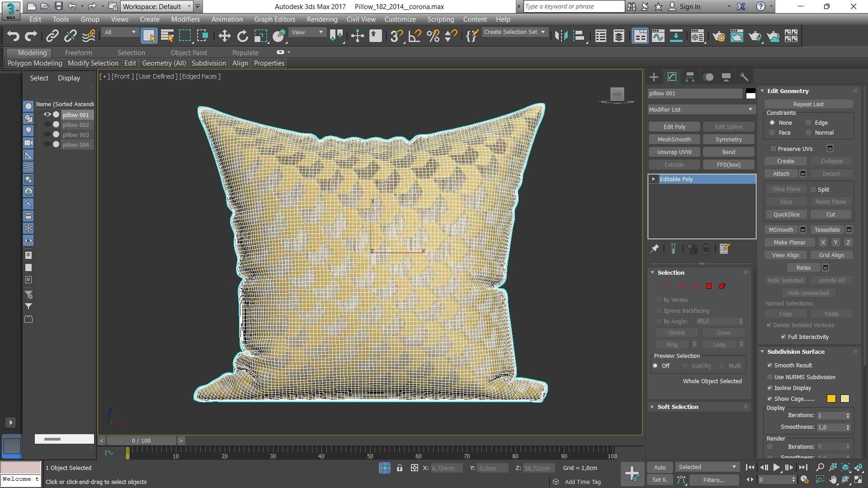The width and height of the screenshot is (868, 488).
Task: Click the Unwrap UVW modifier button
Action: click(674, 152)
